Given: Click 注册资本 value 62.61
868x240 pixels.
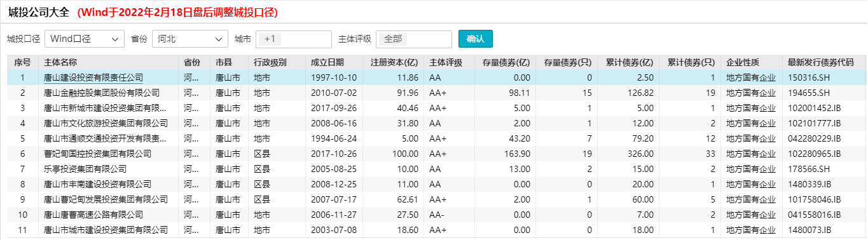Looking at the screenshot, I should pos(408,199).
